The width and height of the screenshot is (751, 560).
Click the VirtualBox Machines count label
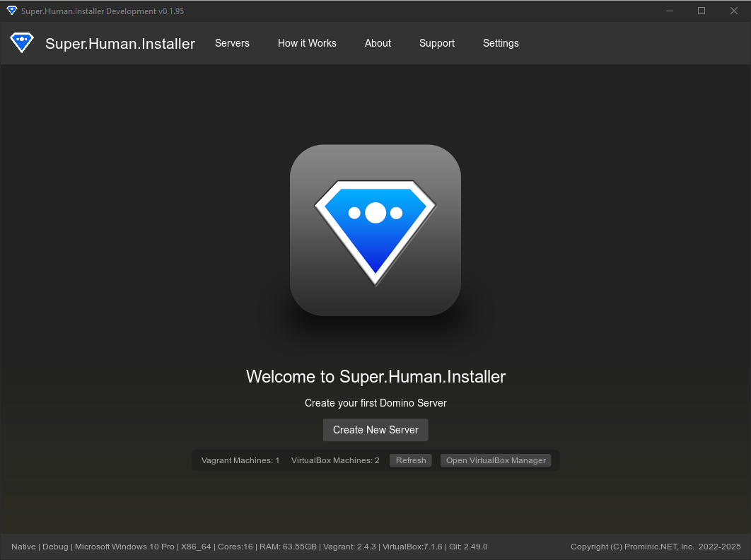[x=335, y=460]
